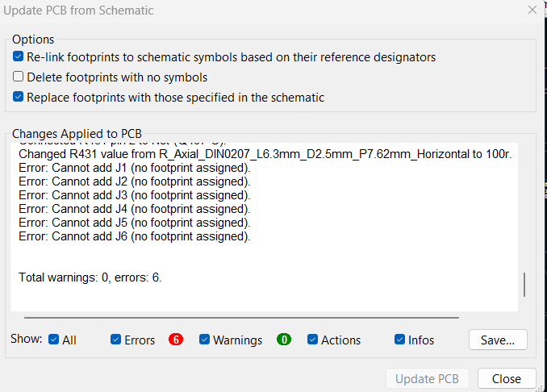The height and width of the screenshot is (392, 547).
Task: Close dialog with the title bar X
Action: 532,10
